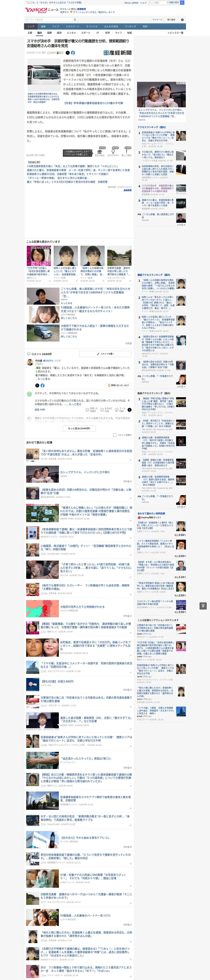Expand the 返信 49件 replies

click(x=40, y=410)
